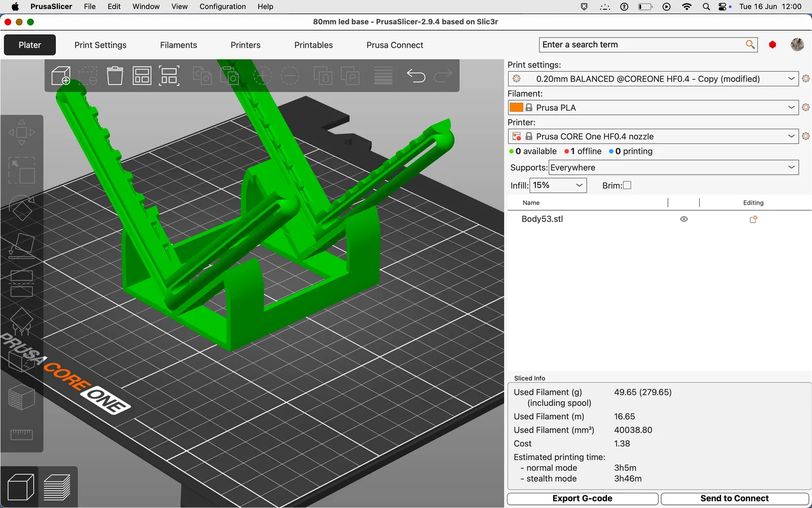The height and width of the screenshot is (508, 812).
Task: Open the Prusa PLA filament dropdown
Action: click(653, 108)
